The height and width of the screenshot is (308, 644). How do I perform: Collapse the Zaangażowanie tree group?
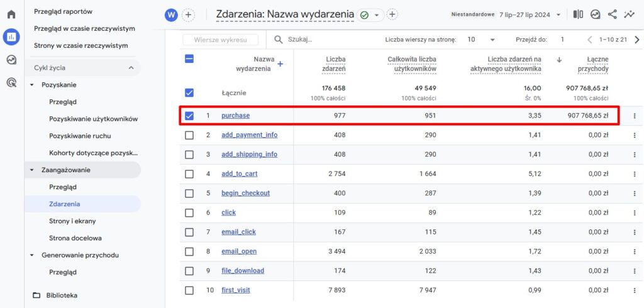click(x=32, y=170)
